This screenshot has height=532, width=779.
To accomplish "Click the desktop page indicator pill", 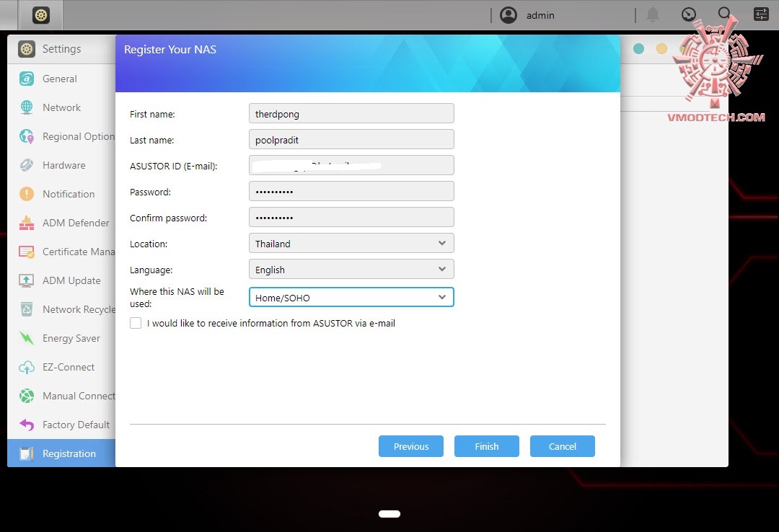I will [389, 514].
